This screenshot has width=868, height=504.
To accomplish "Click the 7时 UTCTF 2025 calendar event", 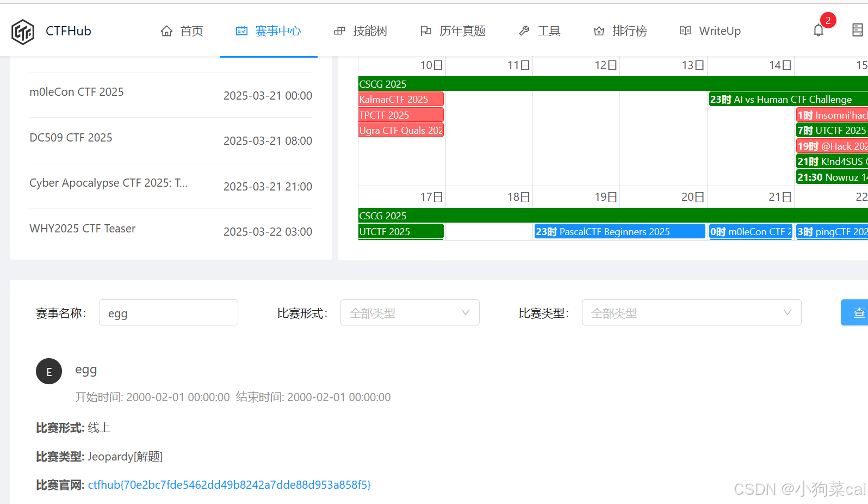I will [832, 130].
